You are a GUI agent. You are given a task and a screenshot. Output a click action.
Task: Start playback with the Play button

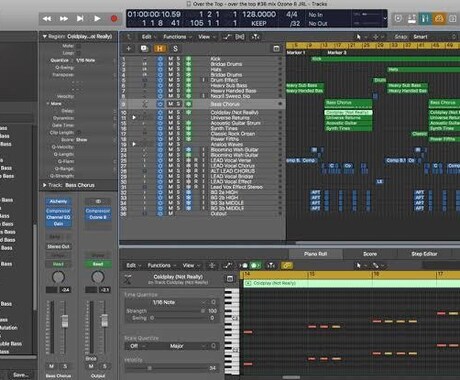tap(97, 19)
